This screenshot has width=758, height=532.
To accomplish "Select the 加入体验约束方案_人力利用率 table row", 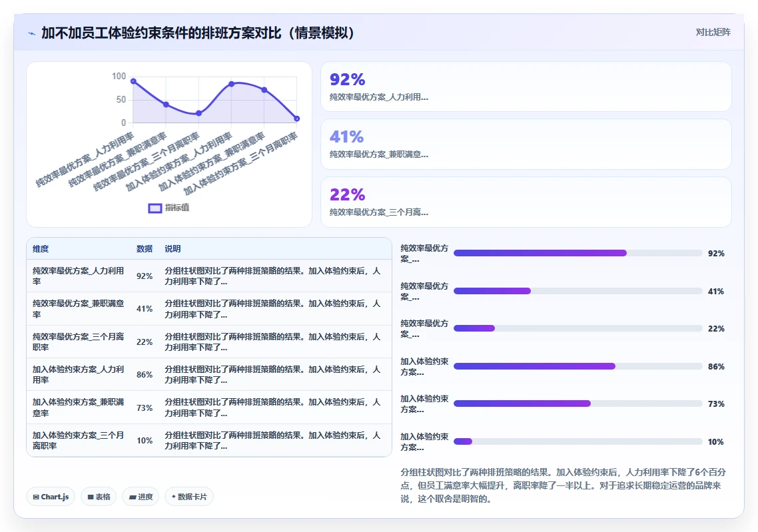I will click(209, 374).
